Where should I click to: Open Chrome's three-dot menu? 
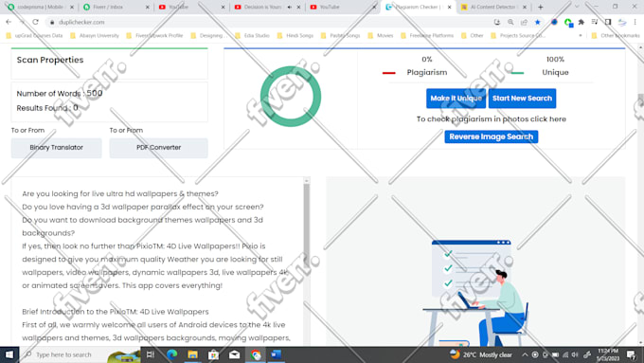[635, 22]
